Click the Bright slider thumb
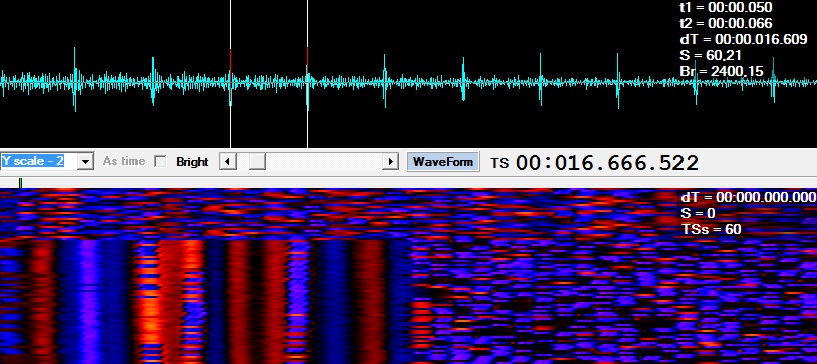 tap(257, 162)
